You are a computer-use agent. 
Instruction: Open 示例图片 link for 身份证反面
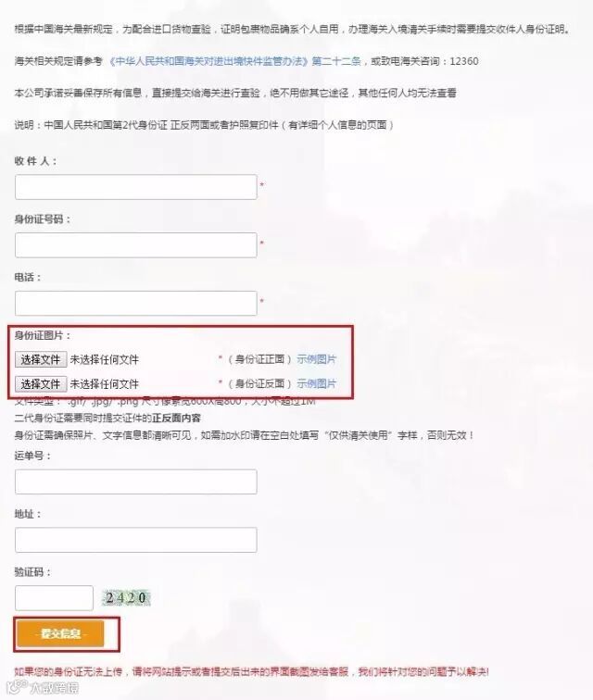pos(317,383)
